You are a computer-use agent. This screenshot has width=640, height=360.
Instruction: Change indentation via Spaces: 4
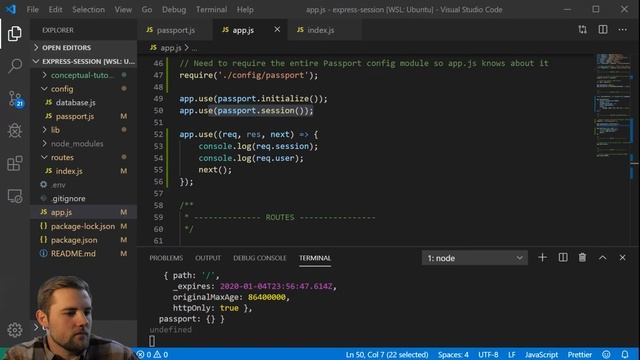[453, 354]
